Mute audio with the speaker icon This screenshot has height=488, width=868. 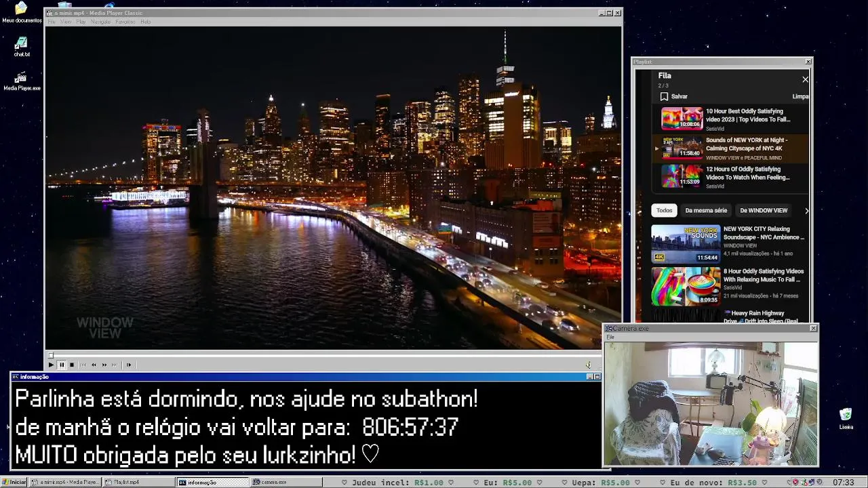tap(589, 365)
